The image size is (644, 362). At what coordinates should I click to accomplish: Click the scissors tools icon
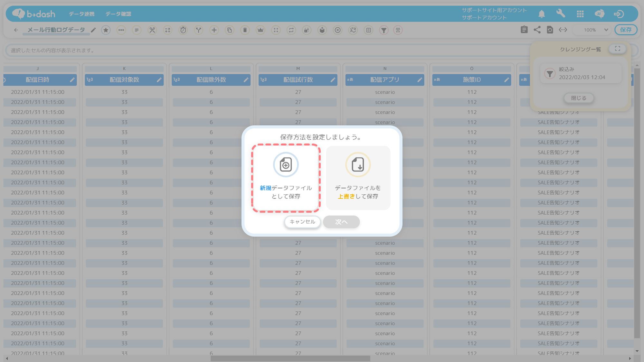pyautogui.click(x=152, y=30)
